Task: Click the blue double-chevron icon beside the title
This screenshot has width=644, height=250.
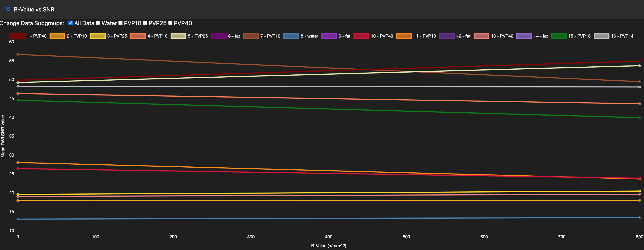Action: (8, 9)
